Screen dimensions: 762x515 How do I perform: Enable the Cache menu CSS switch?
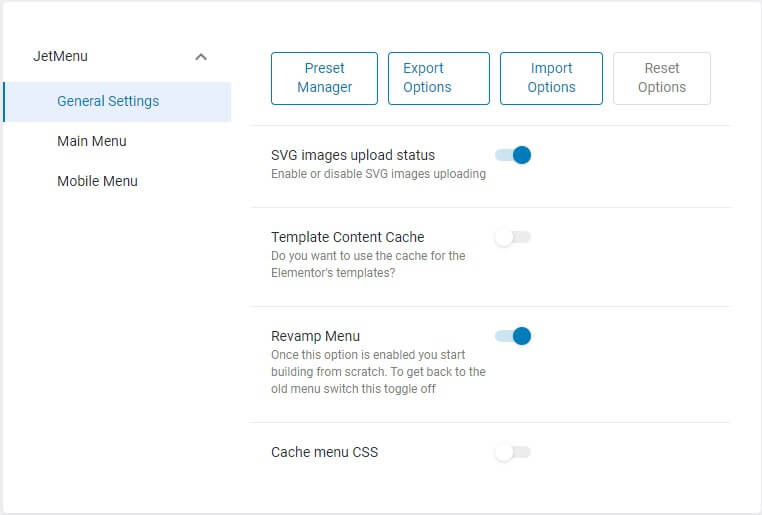(513, 452)
